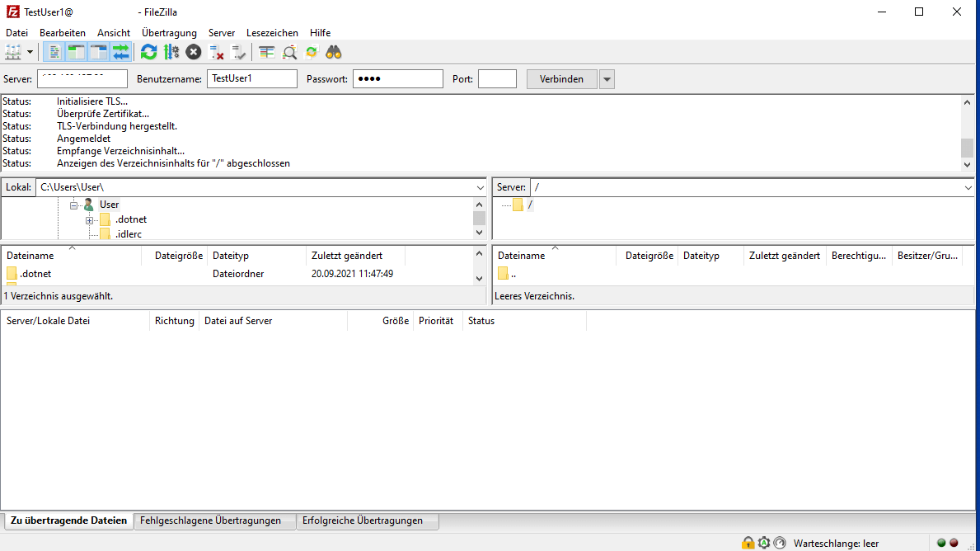Click the disconnect from server icon
The width and height of the screenshot is (980, 551).
217,52
